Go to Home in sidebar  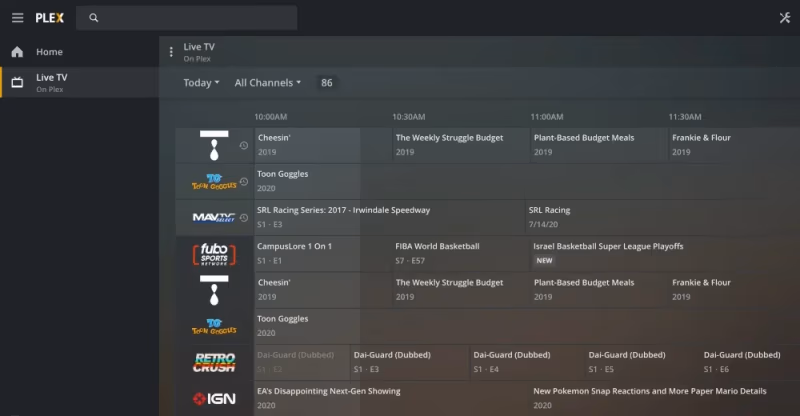tap(80, 52)
